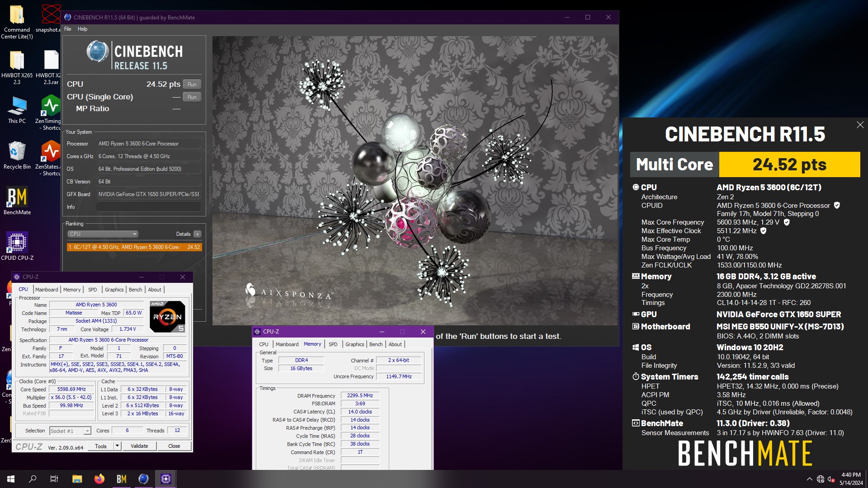Viewport: 868px width, 488px height.
Task: Expand the Tools dropdown arrow
Action: 117,446
